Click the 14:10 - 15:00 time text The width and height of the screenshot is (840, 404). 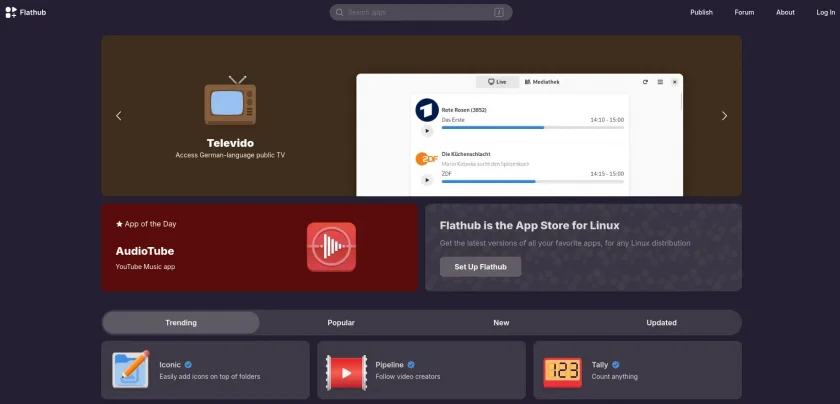point(607,120)
